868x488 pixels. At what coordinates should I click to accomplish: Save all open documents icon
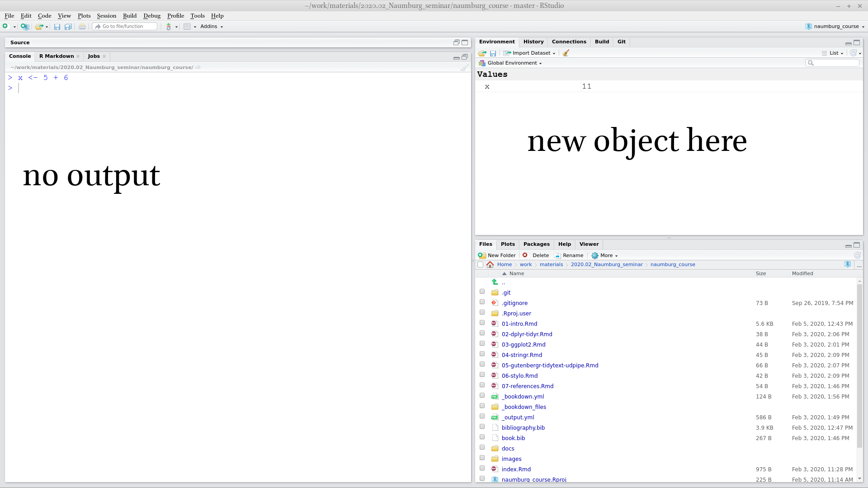click(68, 27)
